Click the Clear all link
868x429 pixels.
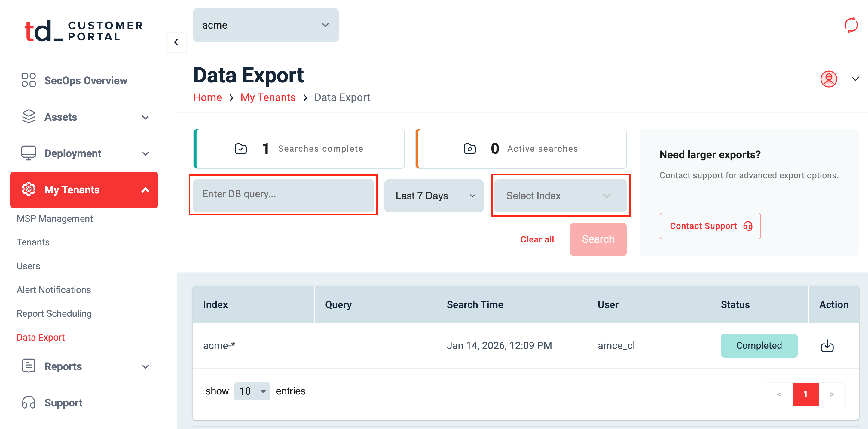[537, 239]
